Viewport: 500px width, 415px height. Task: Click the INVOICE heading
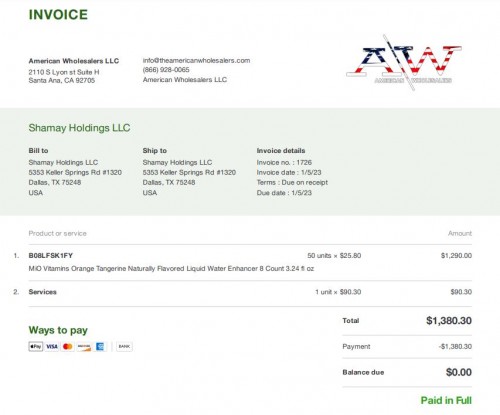click(x=58, y=15)
